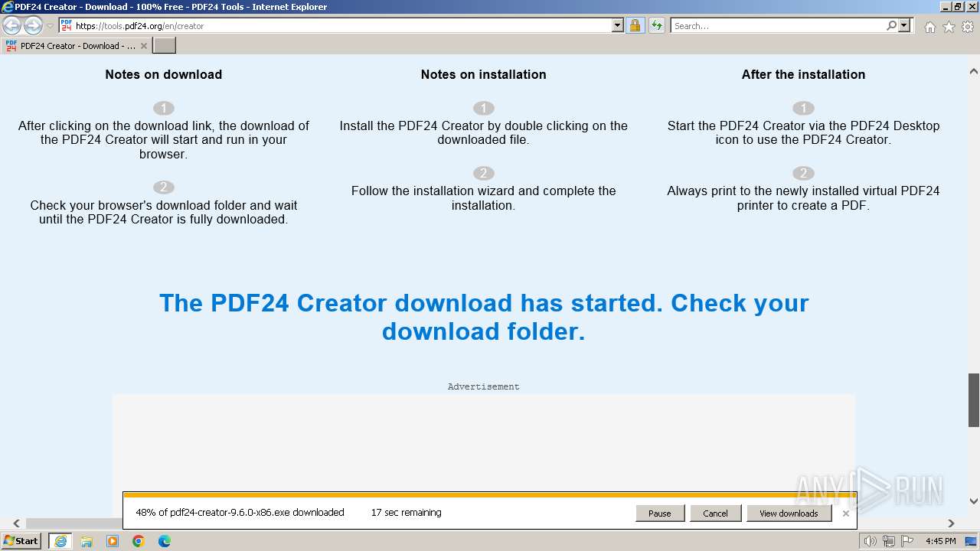This screenshot has width=980, height=551.
Task: Select the 'Notes on installation' heading
Action: pos(483,74)
